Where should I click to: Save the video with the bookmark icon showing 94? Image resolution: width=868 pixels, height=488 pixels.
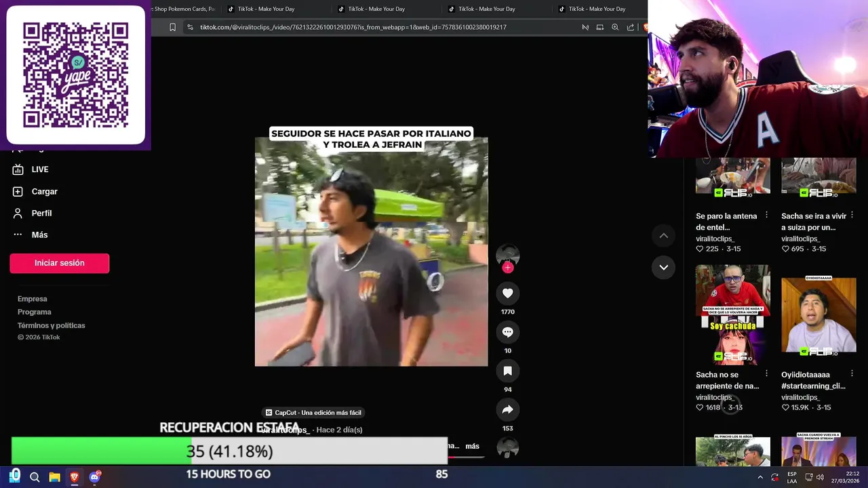[507, 371]
